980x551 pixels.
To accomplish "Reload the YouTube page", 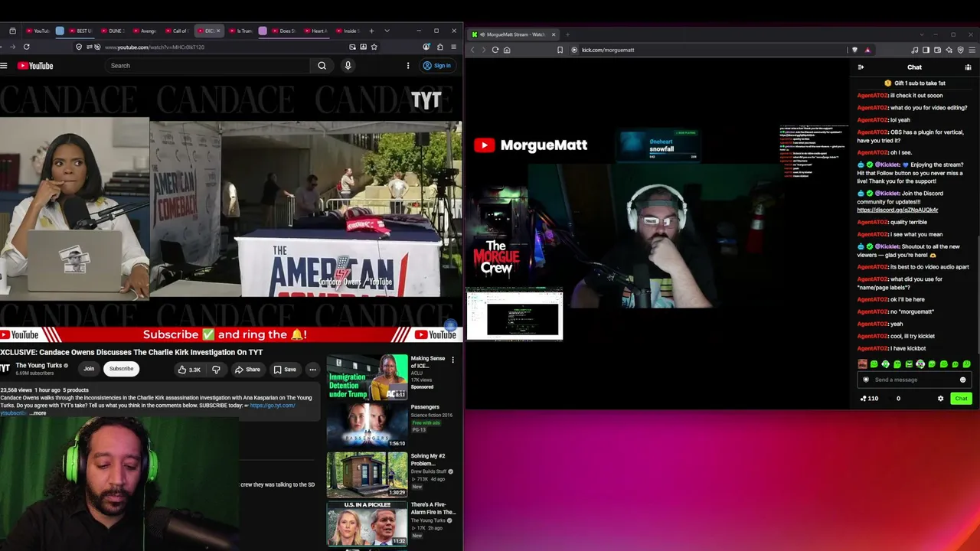I will [x=26, y=47].
